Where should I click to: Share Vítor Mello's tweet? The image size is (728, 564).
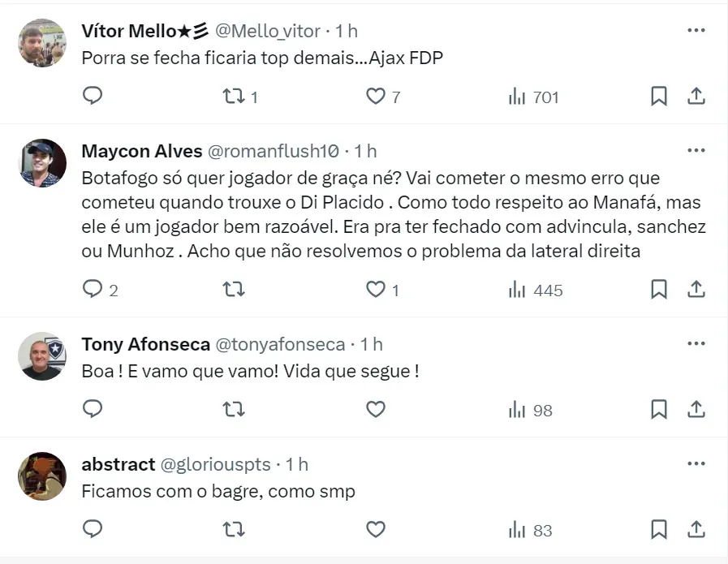pos(696,97)
